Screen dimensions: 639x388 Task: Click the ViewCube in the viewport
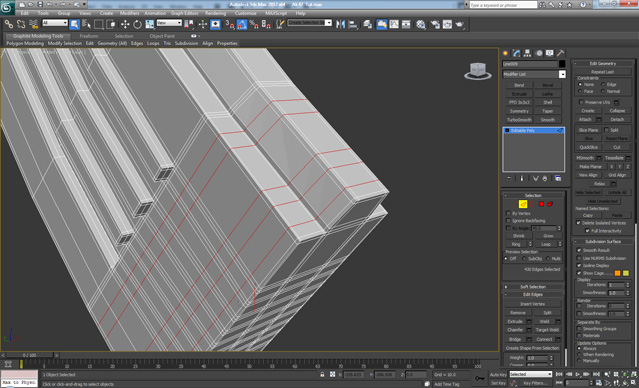477,71
